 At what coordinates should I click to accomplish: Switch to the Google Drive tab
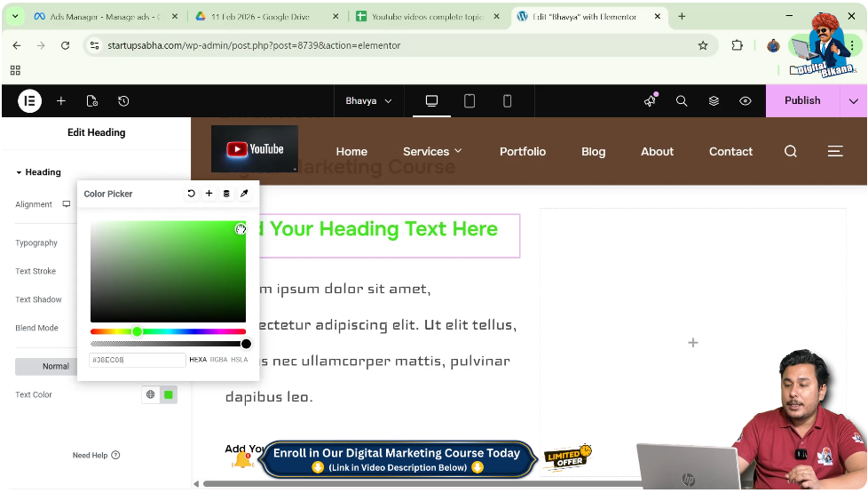[x=267, y=17]
